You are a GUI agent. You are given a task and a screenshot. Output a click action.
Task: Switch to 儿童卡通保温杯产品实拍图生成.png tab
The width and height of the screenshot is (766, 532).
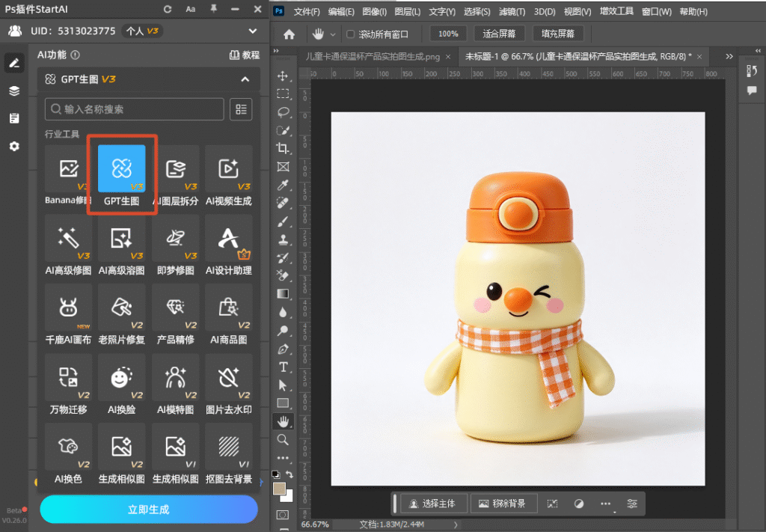click(373, 57)
